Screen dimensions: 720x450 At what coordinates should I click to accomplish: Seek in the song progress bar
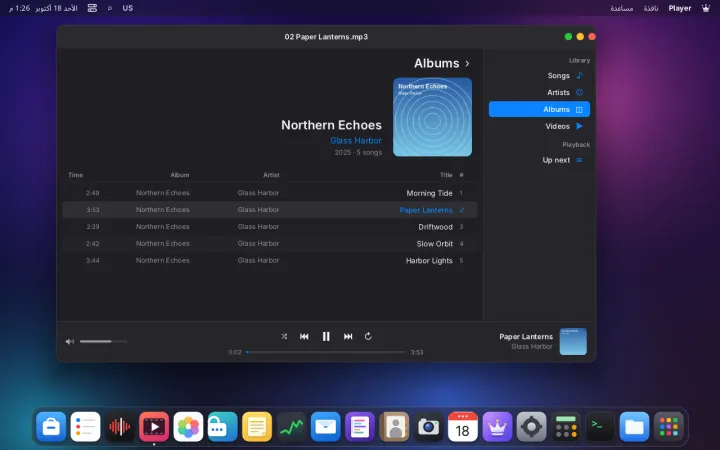pyautogui.click(x=326, y=352)
